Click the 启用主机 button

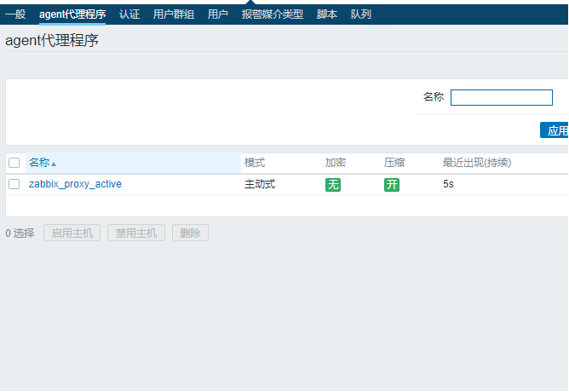[72, 233]
